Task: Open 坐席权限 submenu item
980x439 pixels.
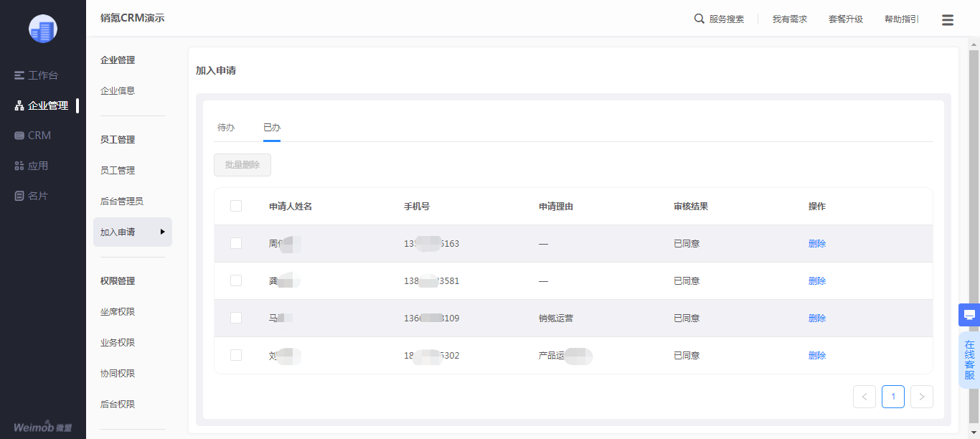Action: pos(118,312)
